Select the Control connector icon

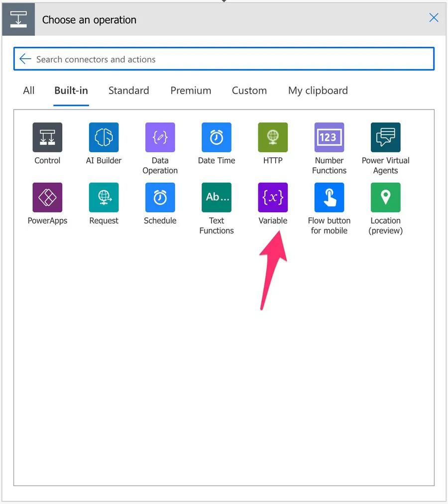[x=47, y=137]
